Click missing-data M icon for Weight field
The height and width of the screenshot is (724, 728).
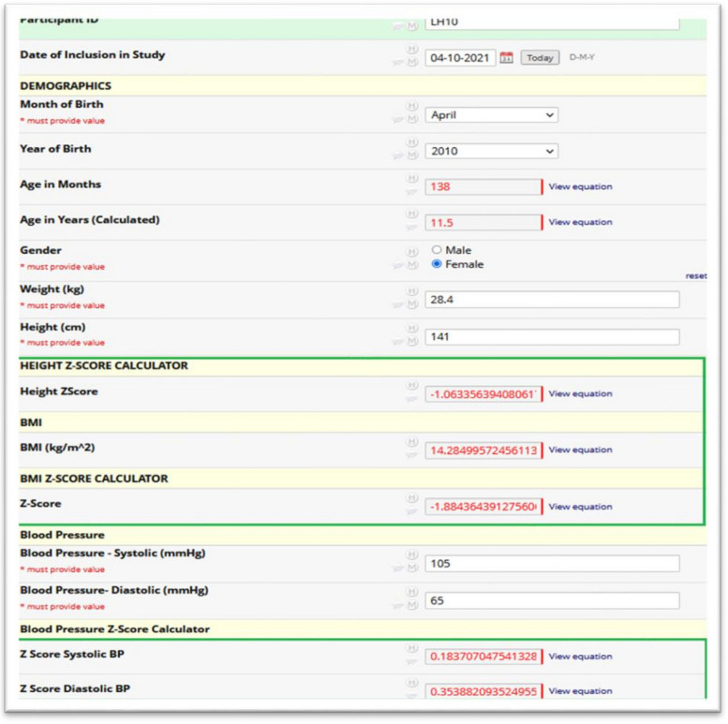(x=412, y=306)
